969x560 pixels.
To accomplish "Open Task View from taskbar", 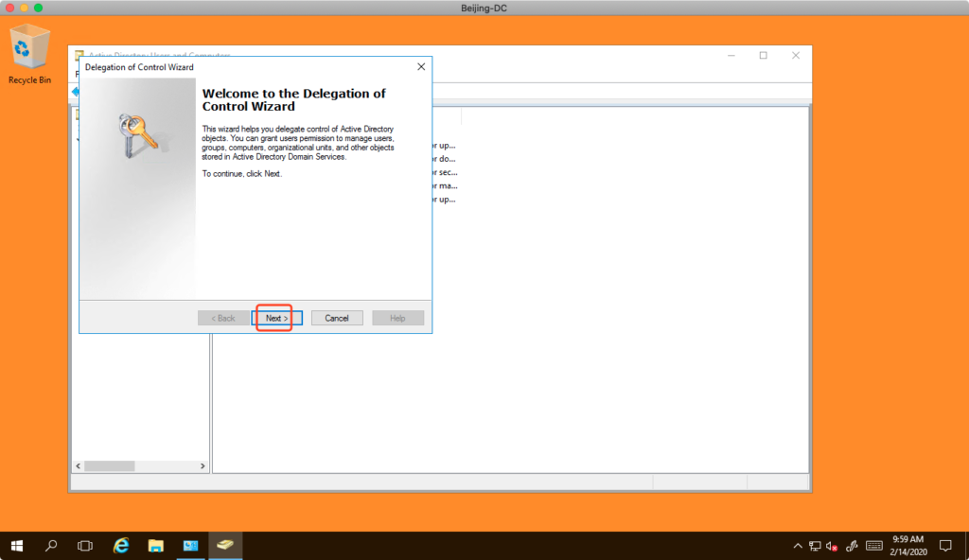I will coord(85,546).
